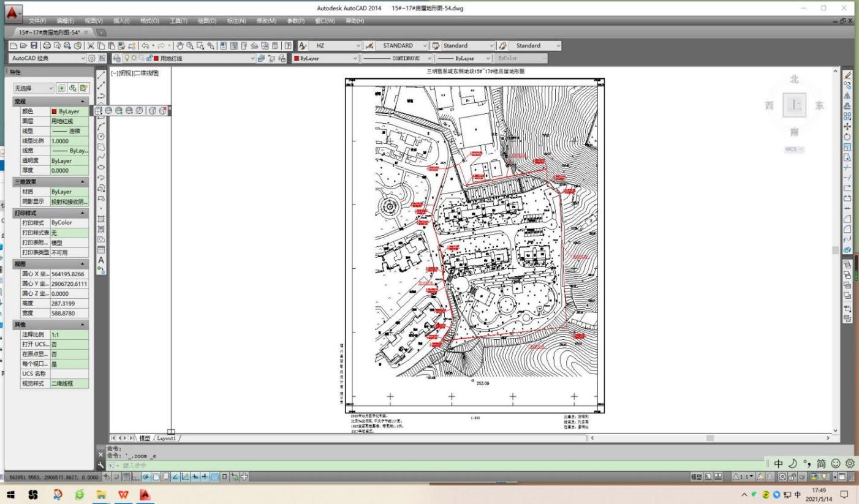Collapse the 常规 section in Properties
859x504 pixels.
click(x=82, y=102)
